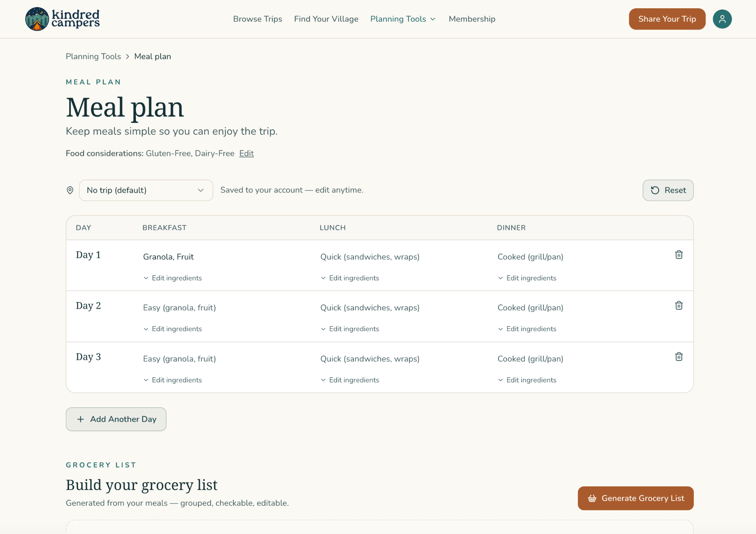Image resolution: width=756 pixels, height=534 pixels.
Task: Add Another Day to the plan
Action: tap(116, 419)
